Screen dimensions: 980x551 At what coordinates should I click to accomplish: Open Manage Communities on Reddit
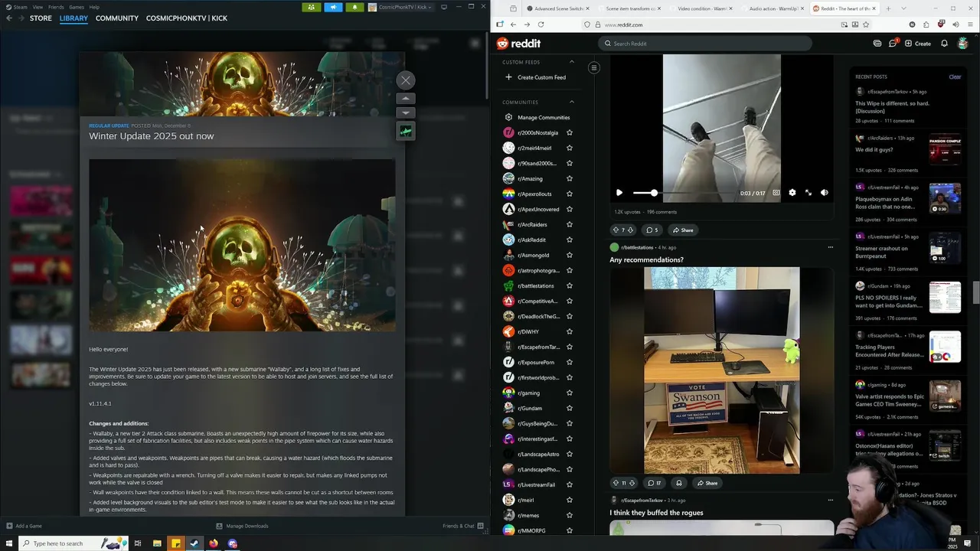(537, 117)
